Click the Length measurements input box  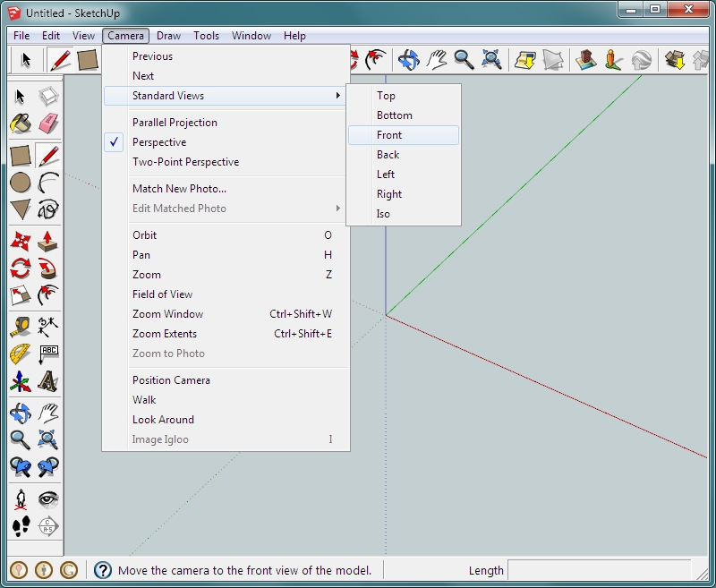(x=599, y=571)
